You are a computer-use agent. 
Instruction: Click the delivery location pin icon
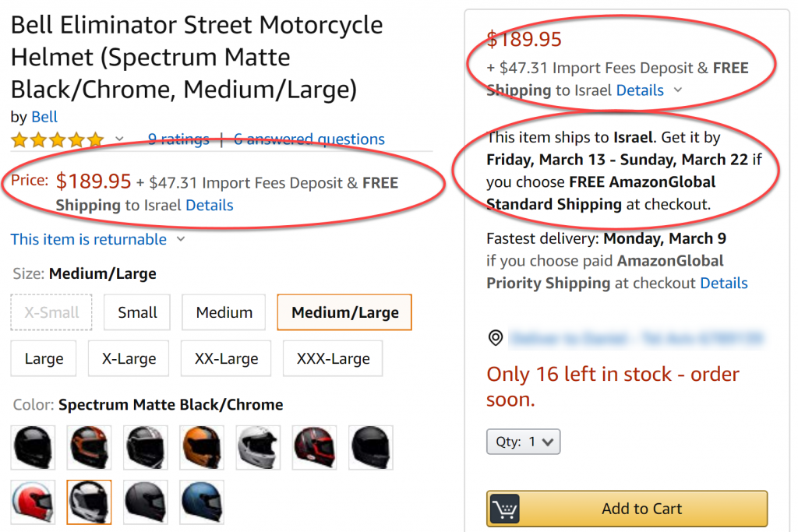(x=496, y=338)
